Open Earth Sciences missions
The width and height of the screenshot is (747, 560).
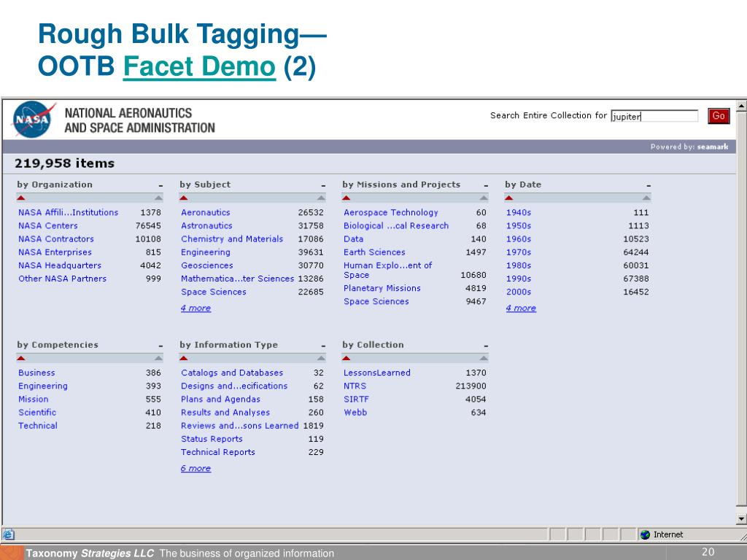point(374,252)
